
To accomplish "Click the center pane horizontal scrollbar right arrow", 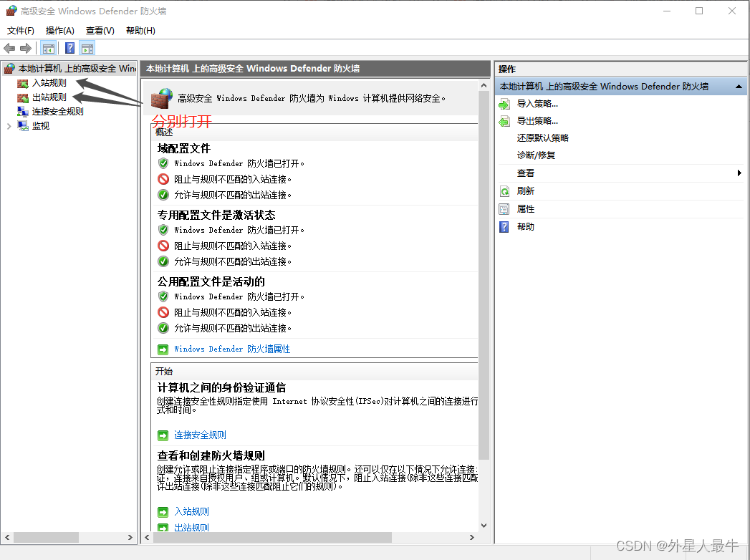I will [x=472, y=538].
